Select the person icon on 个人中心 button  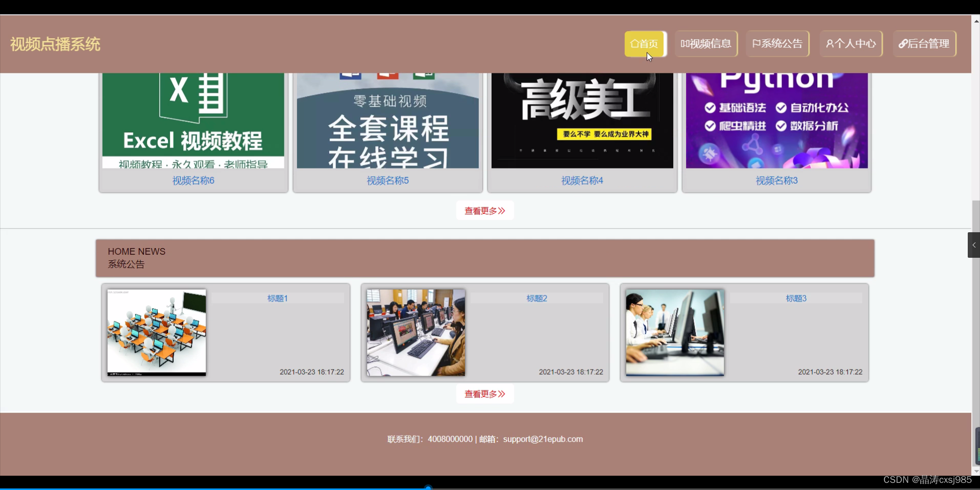coord(830,43)
